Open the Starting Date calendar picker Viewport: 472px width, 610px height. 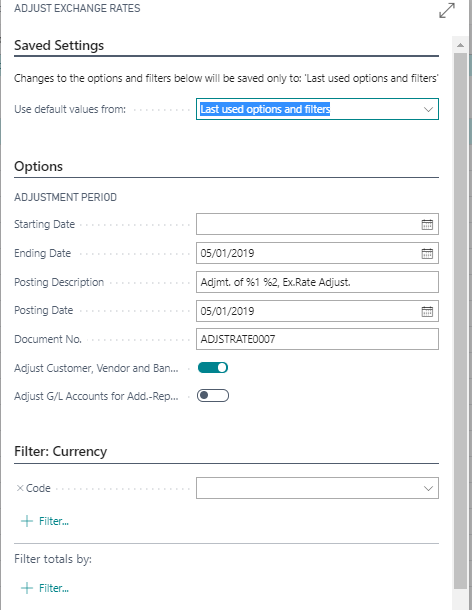[427, 224]
